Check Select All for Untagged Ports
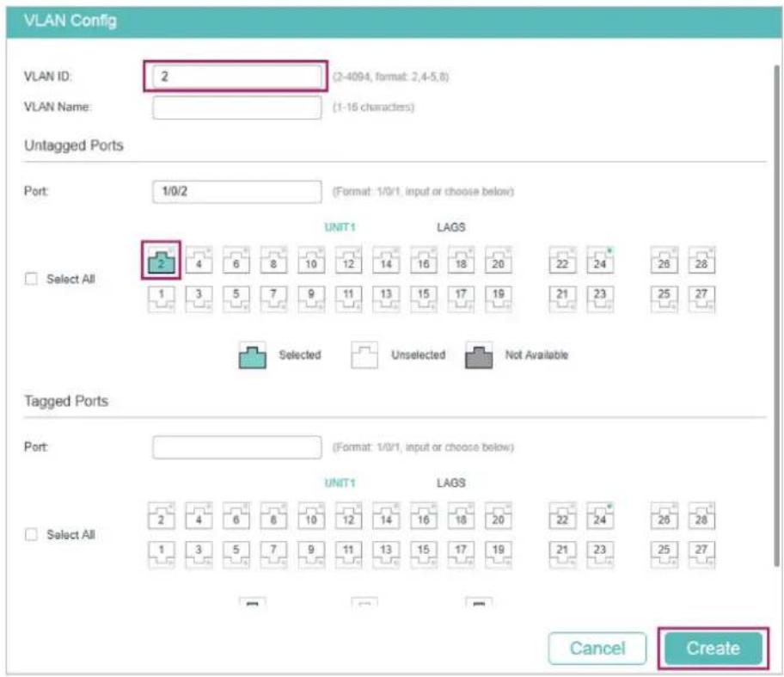Image resolution: width=784 pixels, height=677 pixels. pos(31,279)
